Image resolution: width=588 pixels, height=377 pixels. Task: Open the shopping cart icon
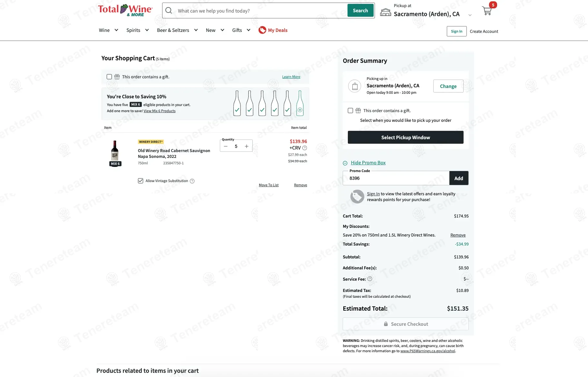487,11
